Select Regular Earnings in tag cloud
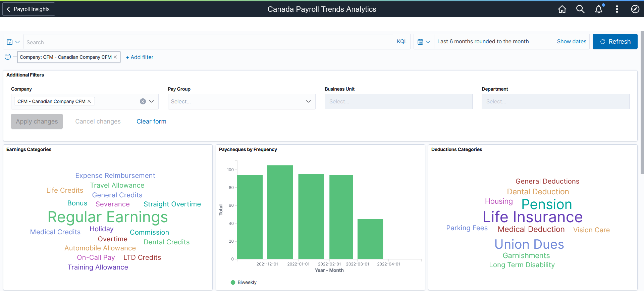 (108, 217)
